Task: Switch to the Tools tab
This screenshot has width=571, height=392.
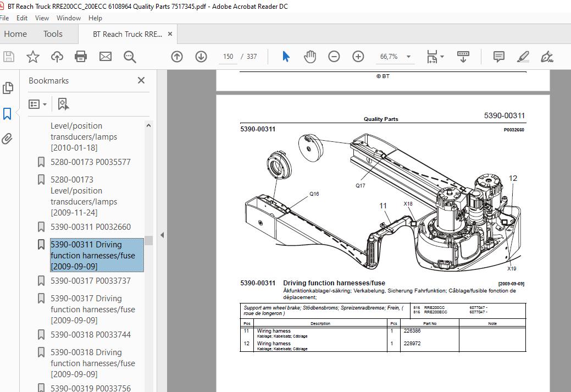Action: (53, 34)
